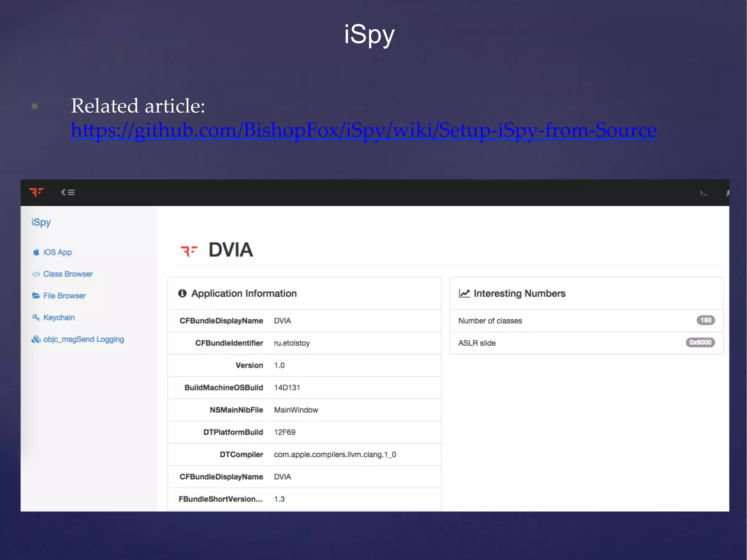
Task: Click the chart icon in Interesting Numbers
Action: (x=464, y=293)
